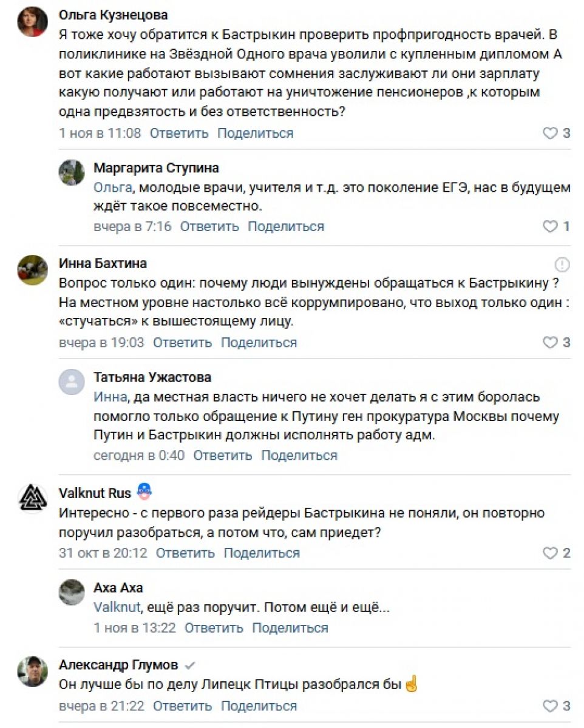Share the Valknut Rus comment
The height and width of the screenshot is (728, 584).
pos(262,553)
